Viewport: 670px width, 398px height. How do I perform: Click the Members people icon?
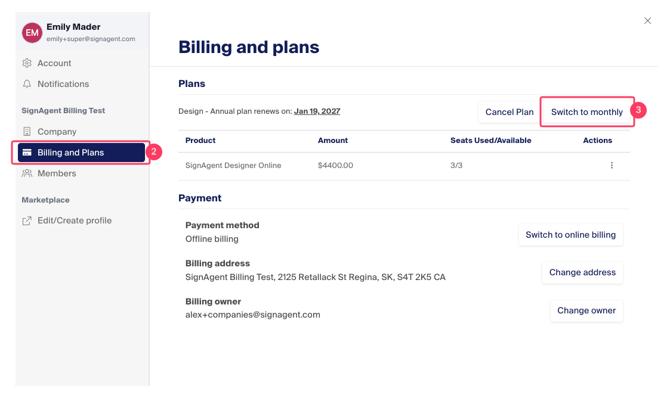coord(27,173)
